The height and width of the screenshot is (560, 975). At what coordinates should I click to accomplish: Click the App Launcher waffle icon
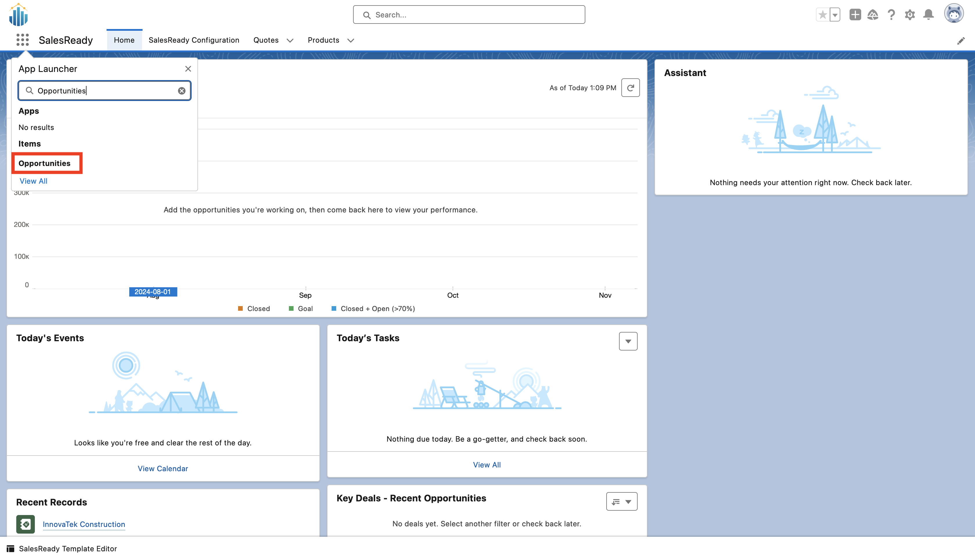[23, 40]
